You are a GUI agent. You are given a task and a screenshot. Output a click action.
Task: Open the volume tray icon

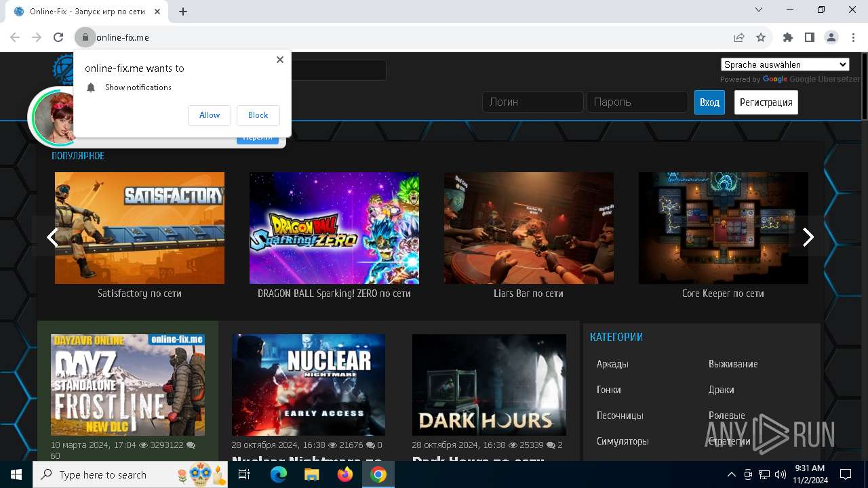[x=780, y=474]
